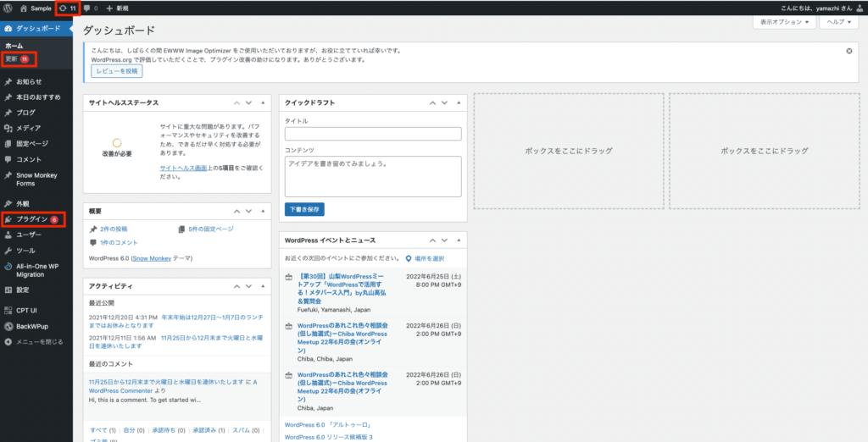The image size is (868, 442).
Task: Open ヘルプ dropdown tab
Action: [838, 22]
